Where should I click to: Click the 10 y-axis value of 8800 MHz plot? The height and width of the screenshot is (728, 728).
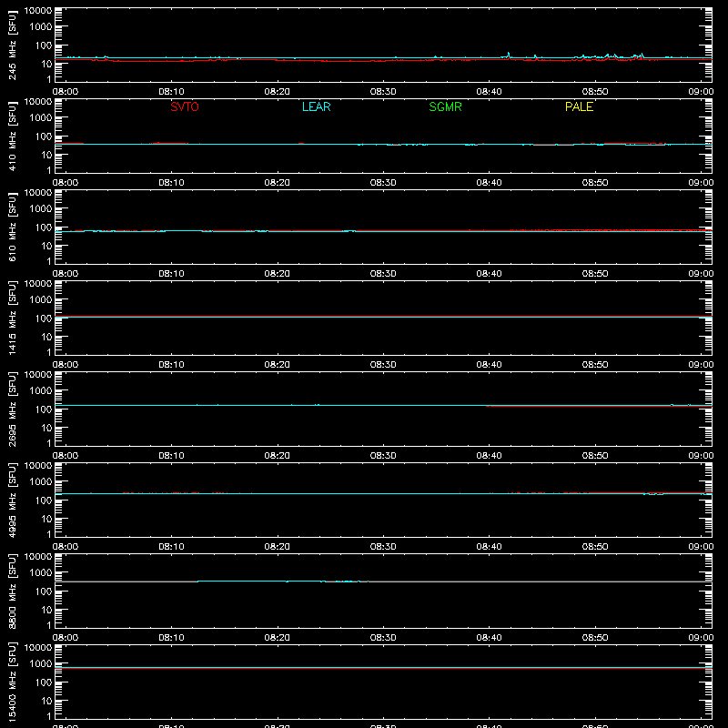pyautogui.click(x=46, y=610)
